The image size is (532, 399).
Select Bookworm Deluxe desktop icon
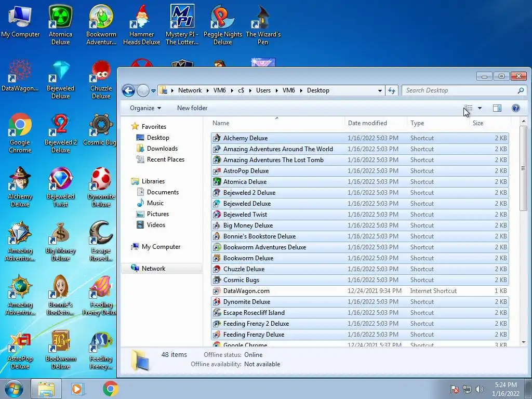(60, 350)
